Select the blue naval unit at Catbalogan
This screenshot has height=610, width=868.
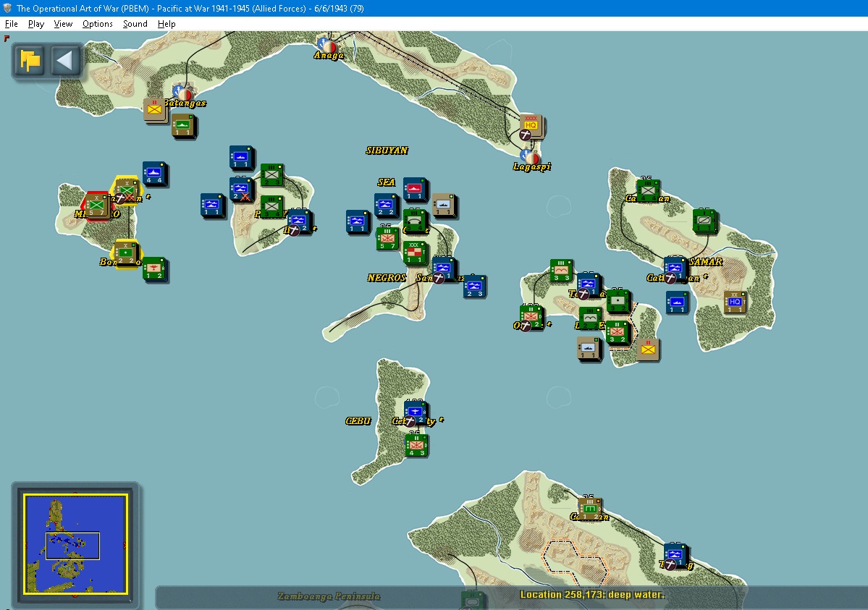tap(675, 269)
